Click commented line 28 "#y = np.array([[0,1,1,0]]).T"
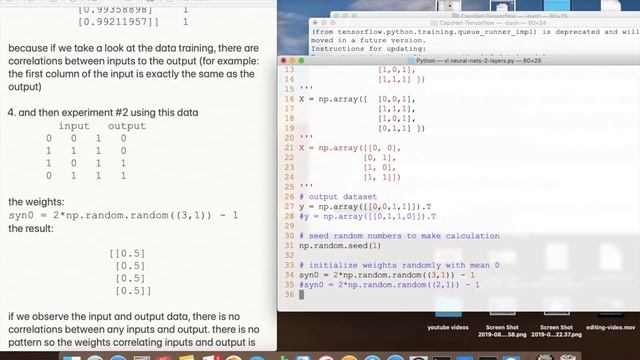Viewport: 640px width, 360px height. point(367,216)
